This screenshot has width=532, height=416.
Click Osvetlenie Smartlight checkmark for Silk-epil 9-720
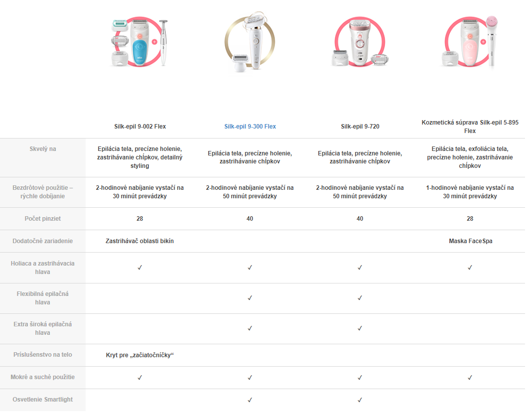[x=360, y=400]
